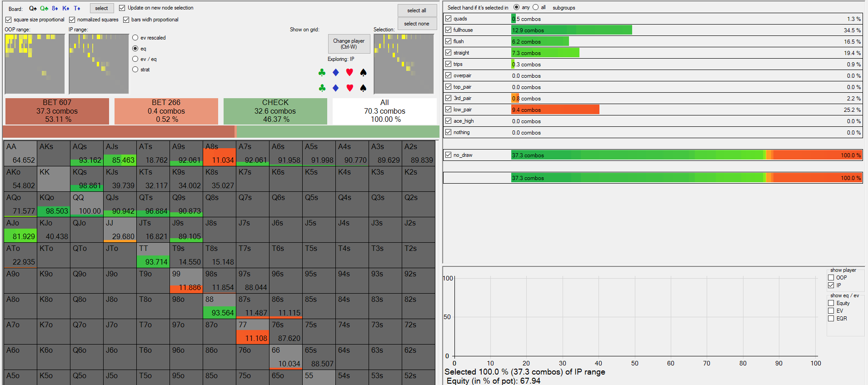Click the low_pair orange combos bar

click(555, 110)
